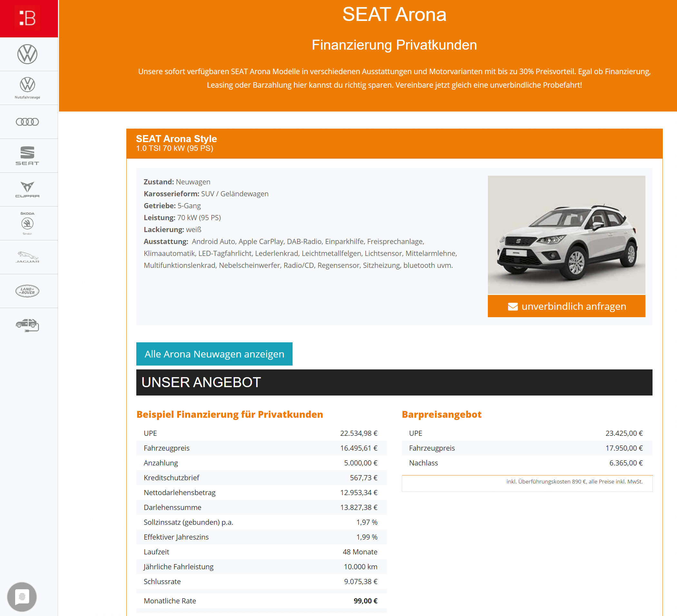Click the 'Getriebe: 5-Gang' line

click(x=172, y=205)
